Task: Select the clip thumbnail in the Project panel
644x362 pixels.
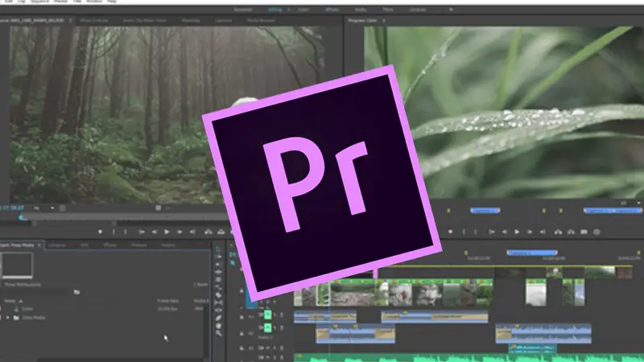Action: 17,265
